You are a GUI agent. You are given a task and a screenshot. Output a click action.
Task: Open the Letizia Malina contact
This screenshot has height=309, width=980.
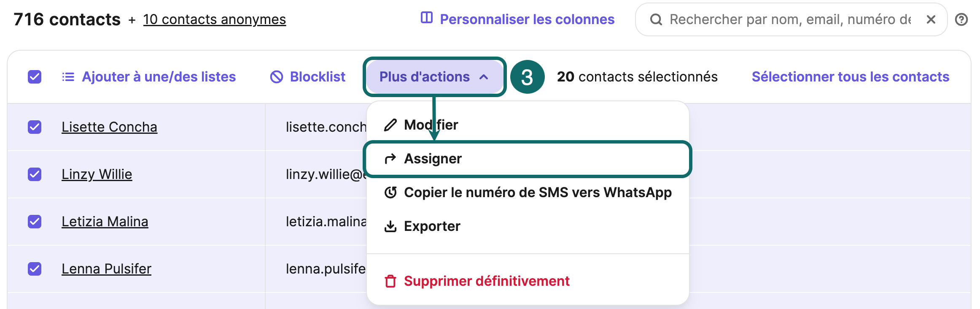pyautogui.click(x=105, y=221)
